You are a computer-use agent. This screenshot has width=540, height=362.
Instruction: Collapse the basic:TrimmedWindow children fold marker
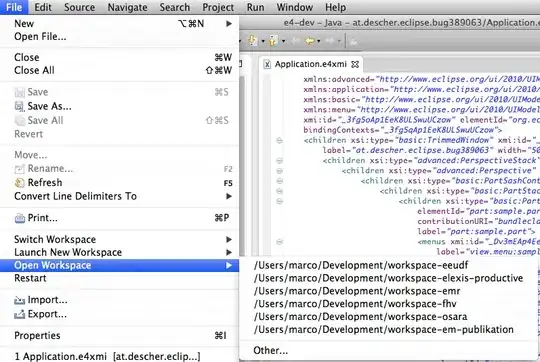point(279,140)
